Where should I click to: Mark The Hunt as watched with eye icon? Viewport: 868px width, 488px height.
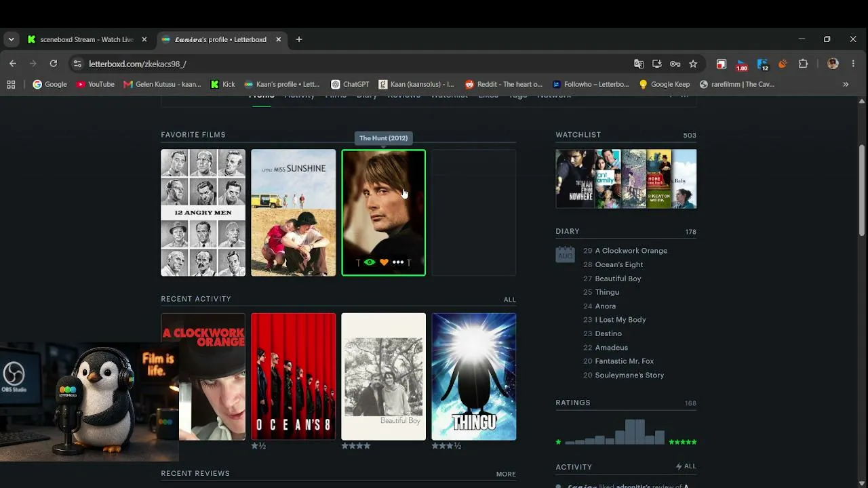[x=370, y=262]
